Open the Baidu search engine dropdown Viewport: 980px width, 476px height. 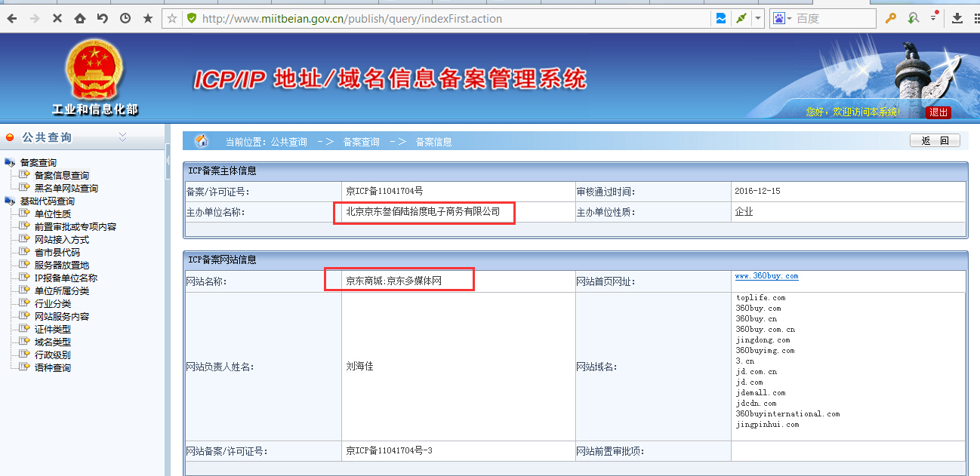click(787, 17)
